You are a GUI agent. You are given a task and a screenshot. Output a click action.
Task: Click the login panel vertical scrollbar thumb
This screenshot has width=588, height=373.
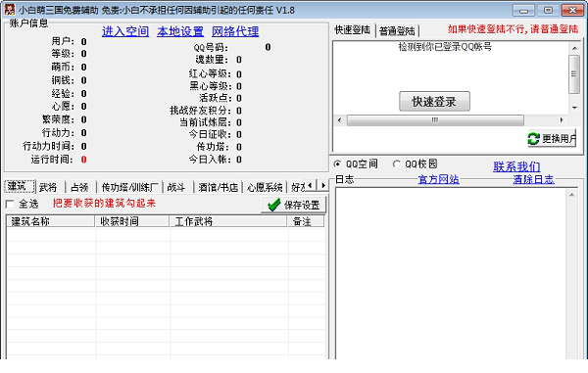click(574, 74)
